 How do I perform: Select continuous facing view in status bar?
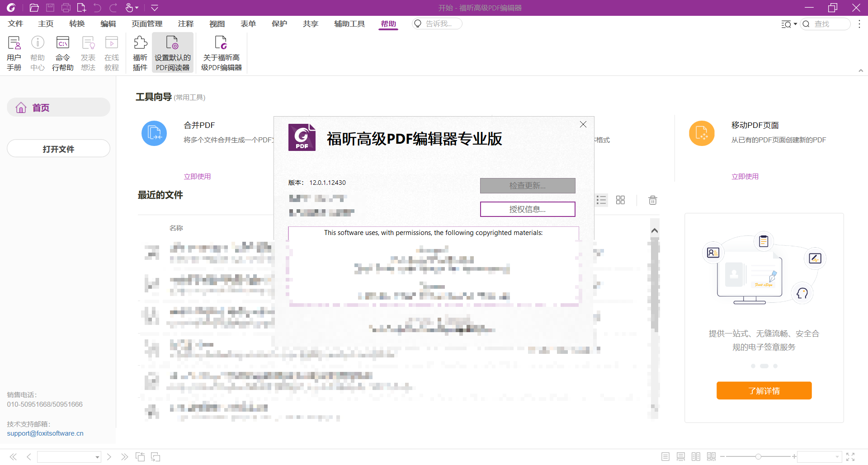711,457
